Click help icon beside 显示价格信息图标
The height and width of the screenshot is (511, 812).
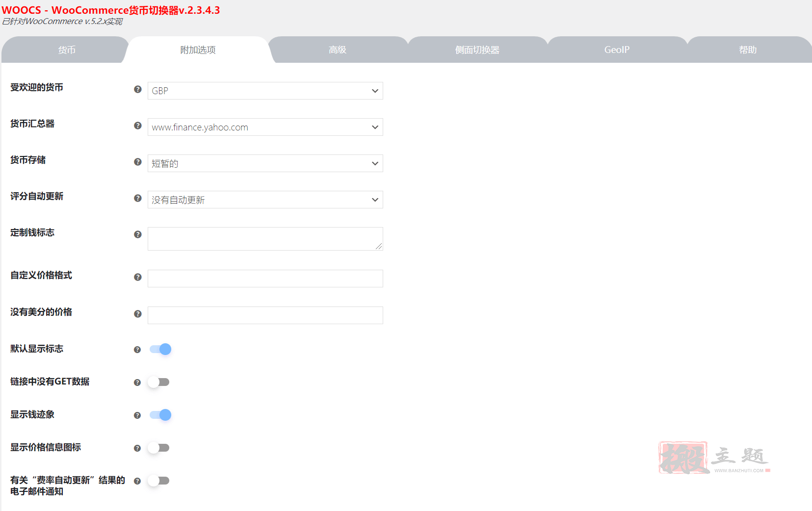[137, 448]
